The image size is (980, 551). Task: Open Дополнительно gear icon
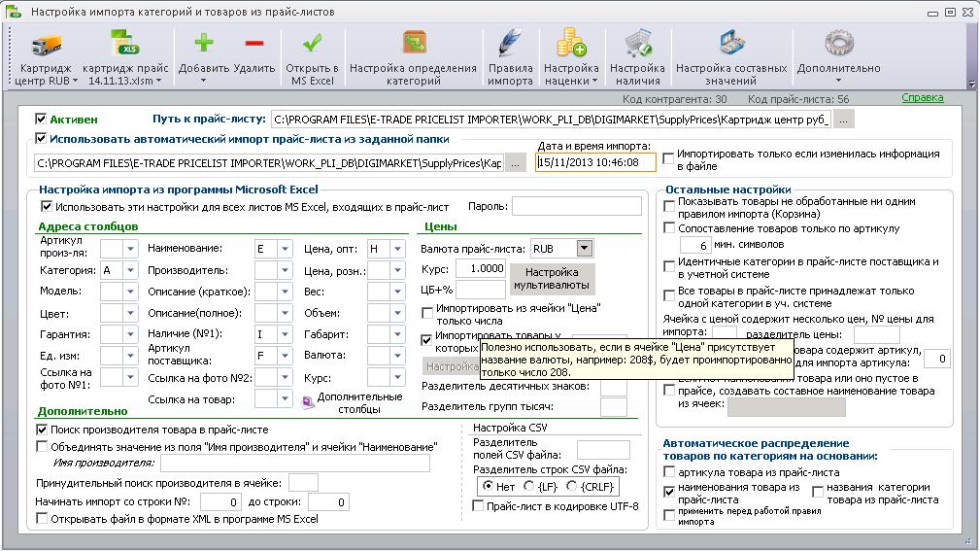coord(838,44)
